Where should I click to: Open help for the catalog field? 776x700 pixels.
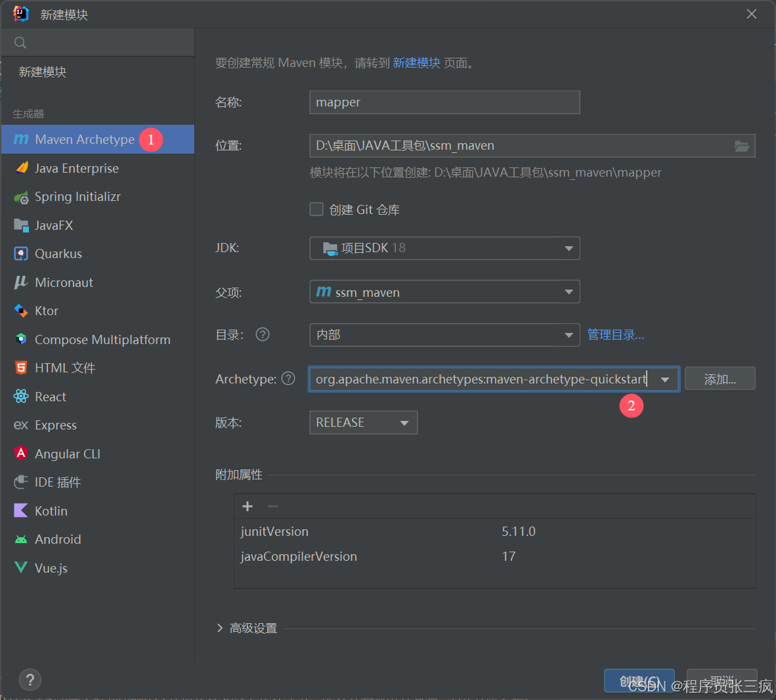tap(263, 335)
